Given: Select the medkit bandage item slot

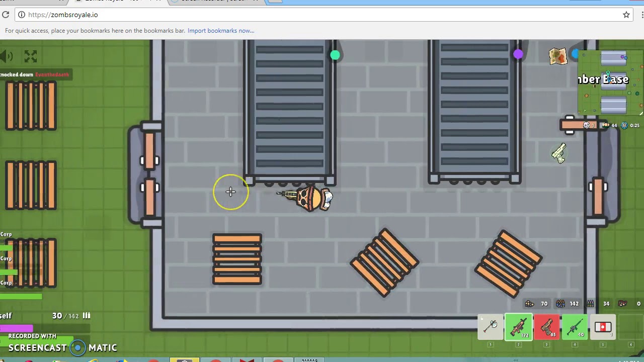Looking at the screenshot, I should [x=603, y=327].
